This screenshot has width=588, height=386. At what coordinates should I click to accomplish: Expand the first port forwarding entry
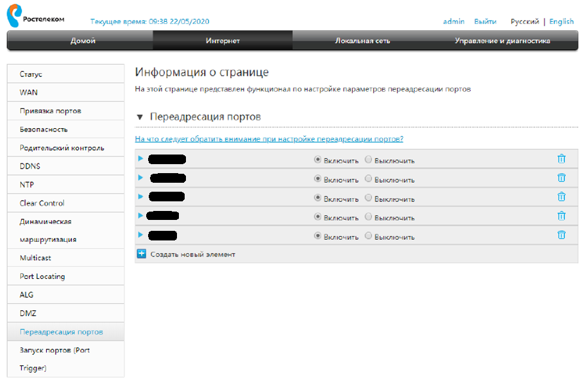pyautogui.click(x=140, y=158)
